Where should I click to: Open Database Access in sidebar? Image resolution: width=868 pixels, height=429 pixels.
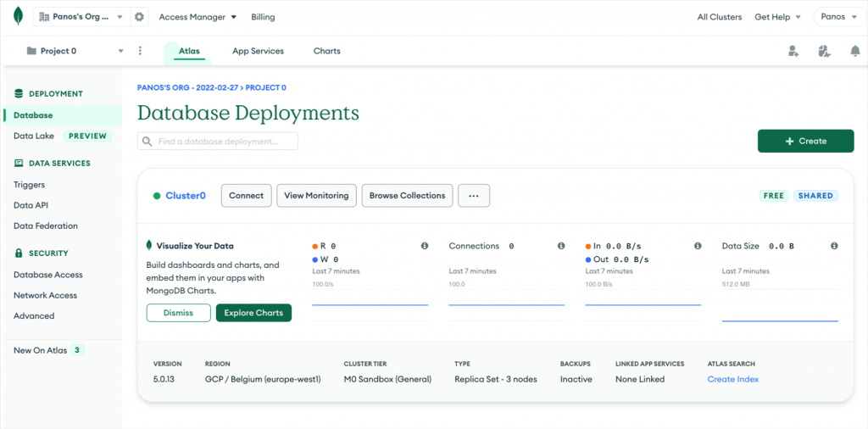coord(48,275)
